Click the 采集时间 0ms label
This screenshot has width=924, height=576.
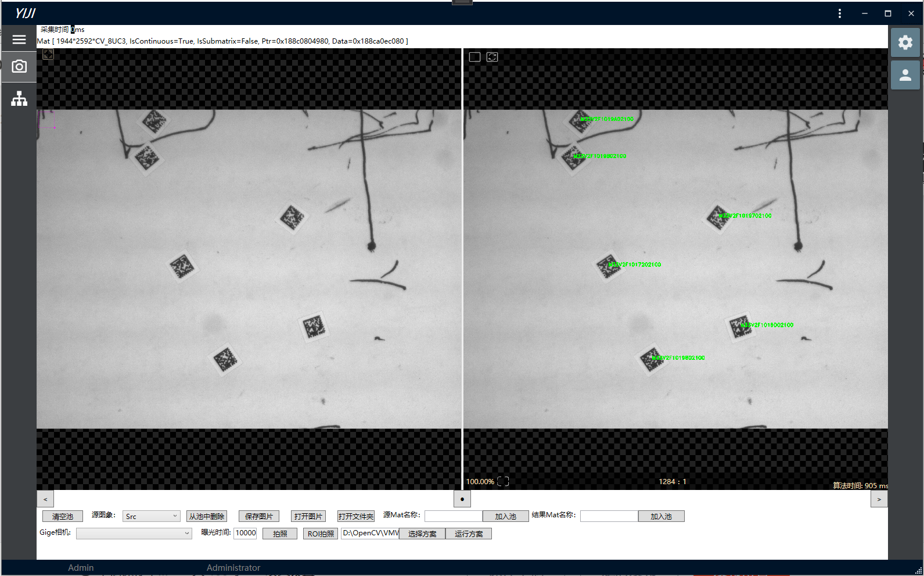tap(62, 29)
